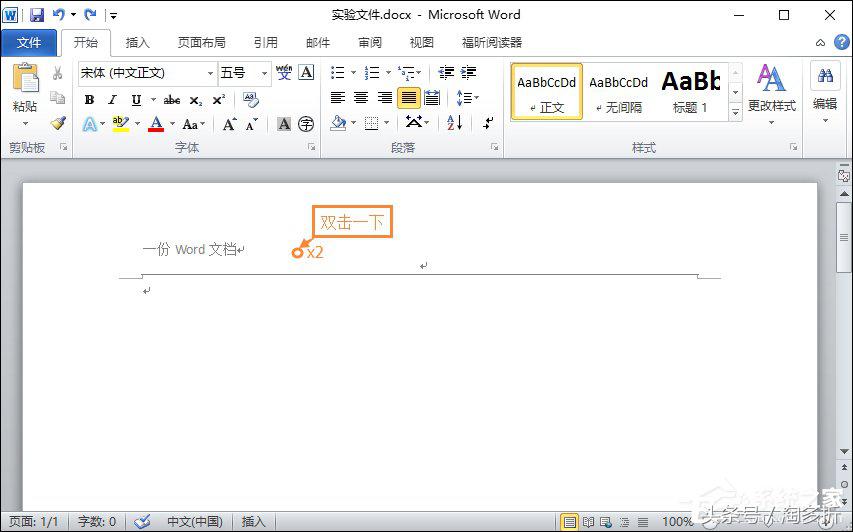The height and width of the screenshot is (532, 853).
Task: Open the phonetic guide (wén) tool
Action: [284, 72]
